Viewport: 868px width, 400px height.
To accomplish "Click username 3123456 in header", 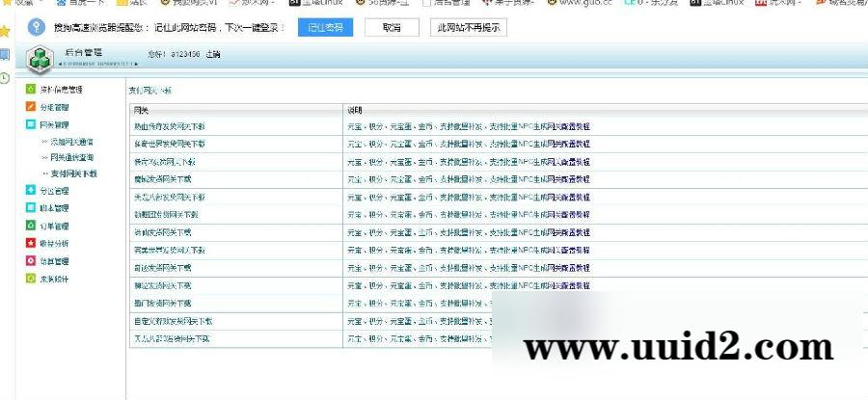I will point(185,54).
